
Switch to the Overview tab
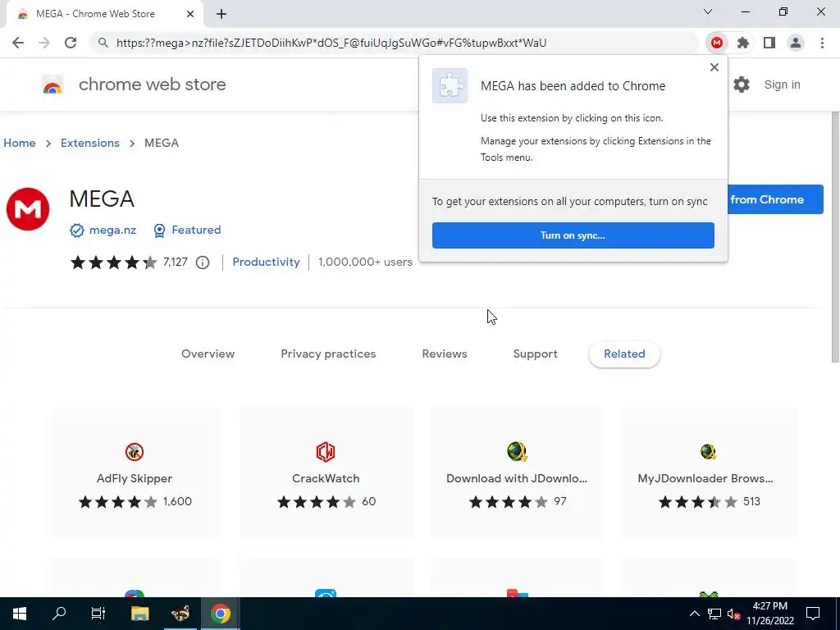(208, 354)
